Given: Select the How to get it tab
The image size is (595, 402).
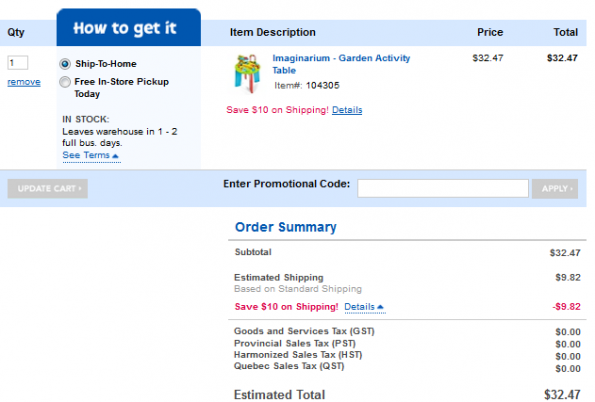Looking at the screenshot, I should [x=129, y=28].
